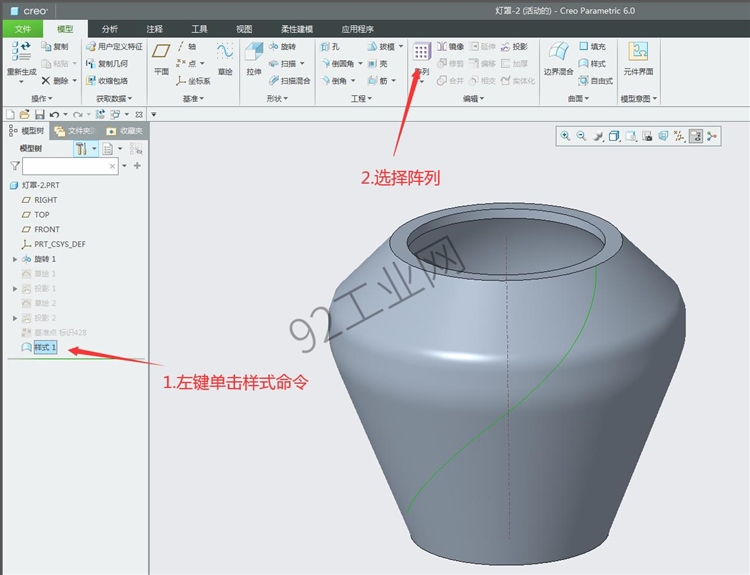Click the 填充 (Fill) tool
750x575 pixels.
[592, 46]
